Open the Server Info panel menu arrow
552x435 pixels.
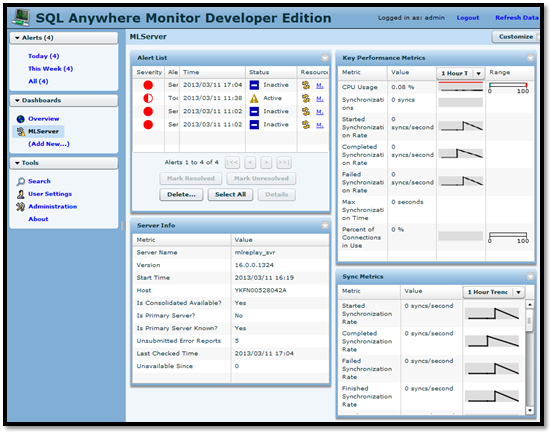click(x=325, y=225)
